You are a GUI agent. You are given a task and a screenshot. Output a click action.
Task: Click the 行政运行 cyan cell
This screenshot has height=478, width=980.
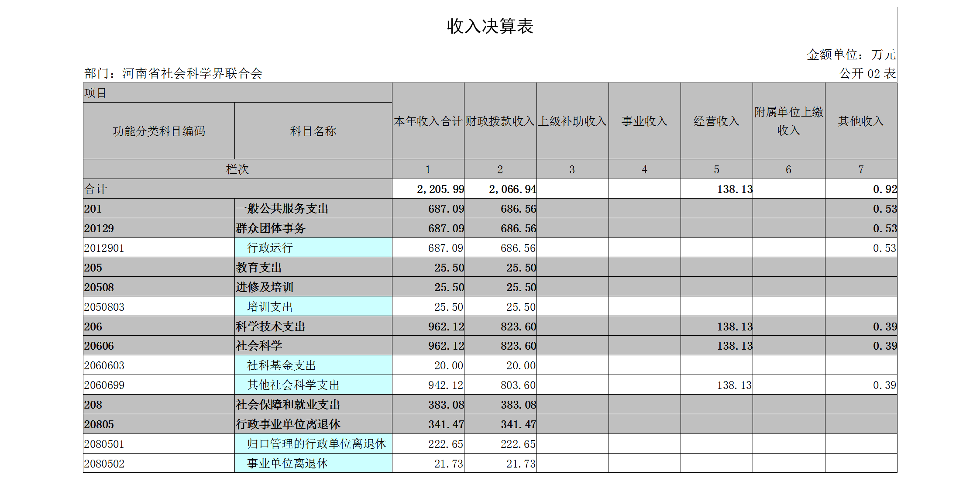pos(270,248)
